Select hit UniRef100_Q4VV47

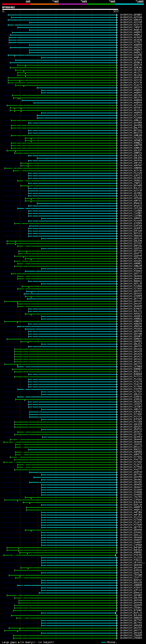(131, 301)
